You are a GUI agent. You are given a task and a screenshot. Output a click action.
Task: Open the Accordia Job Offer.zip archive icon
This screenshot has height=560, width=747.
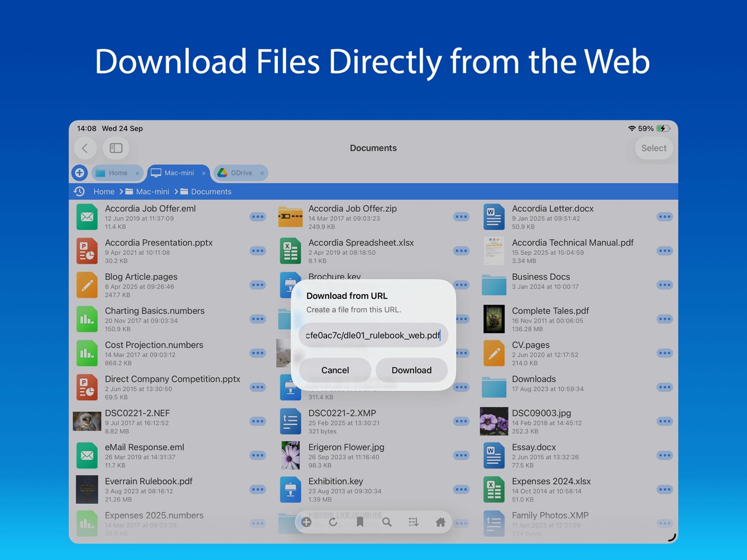click(290, 217)
